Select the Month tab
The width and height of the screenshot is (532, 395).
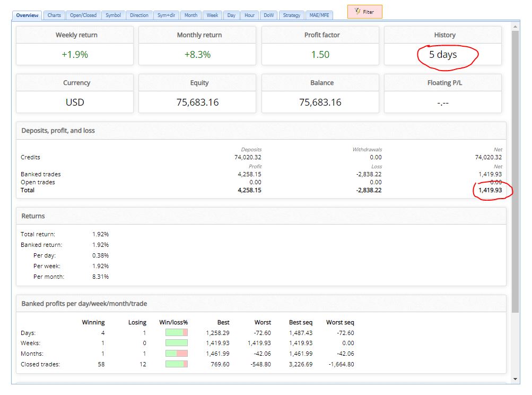tap(191, 15)
